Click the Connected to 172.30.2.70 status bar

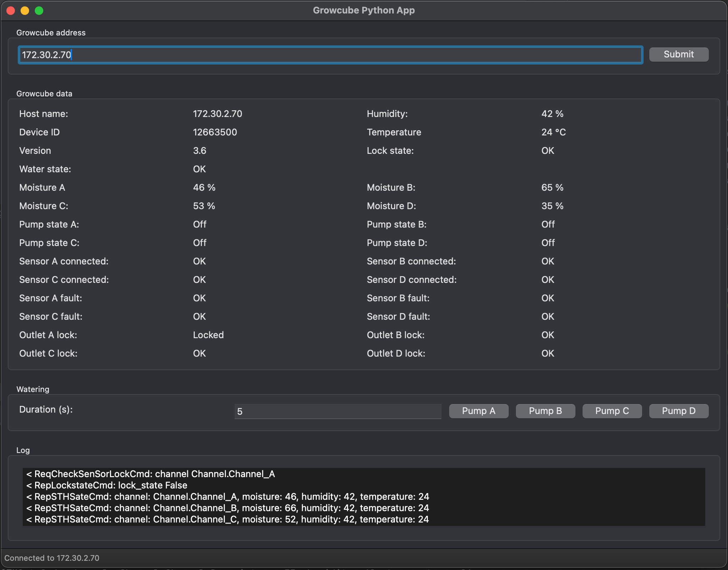[x=52, y=558]
